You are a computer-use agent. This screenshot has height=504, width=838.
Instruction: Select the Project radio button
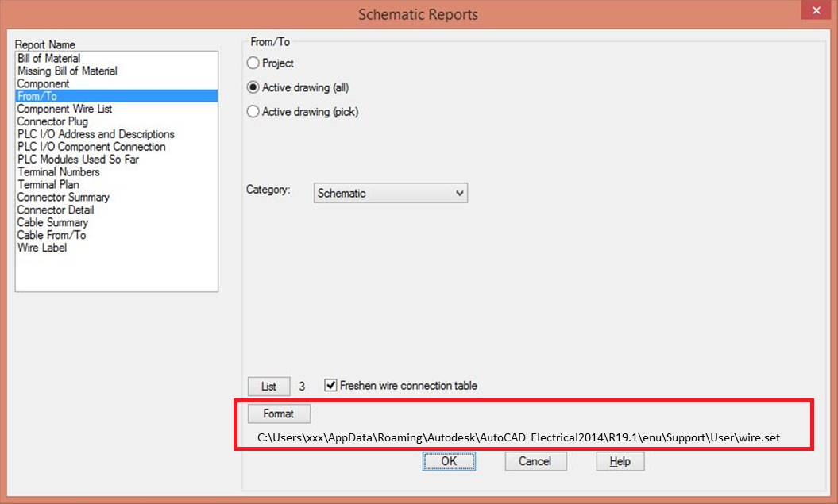[x=253, y=63]
